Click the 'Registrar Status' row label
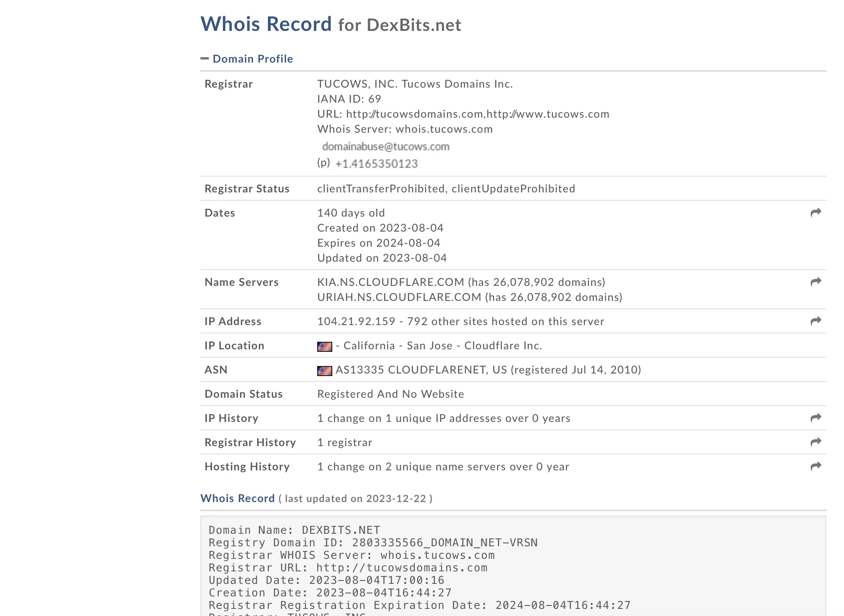Viewport: 844px width, 616px height. click(x=247, y=189)
